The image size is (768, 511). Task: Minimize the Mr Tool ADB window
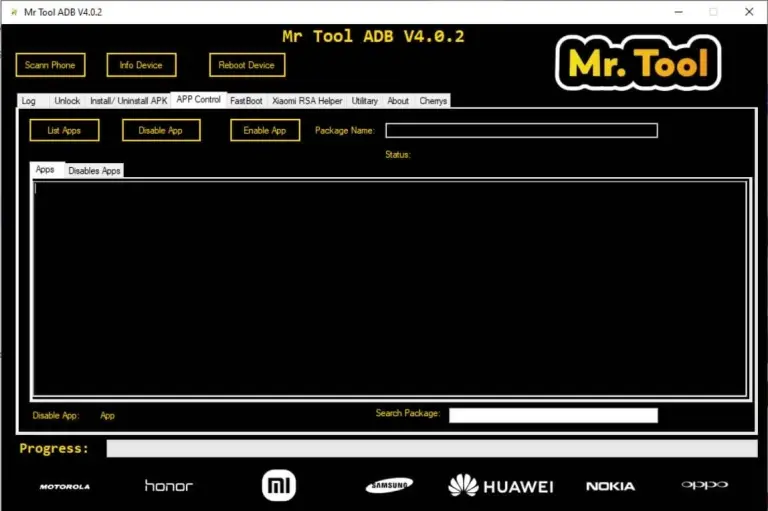tap(678, 12)
